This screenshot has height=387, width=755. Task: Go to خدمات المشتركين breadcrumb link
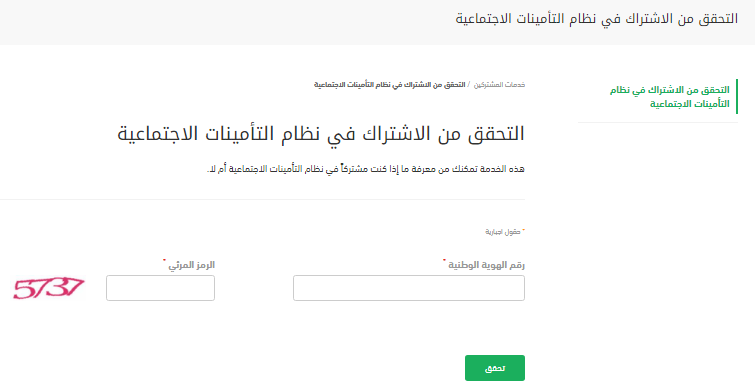click(x=499, y=85)
